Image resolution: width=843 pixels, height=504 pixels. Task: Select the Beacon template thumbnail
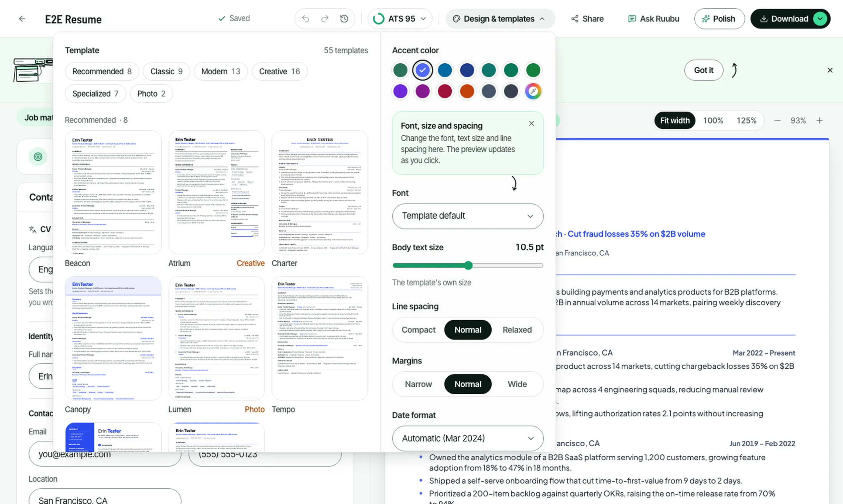point(113,192)
